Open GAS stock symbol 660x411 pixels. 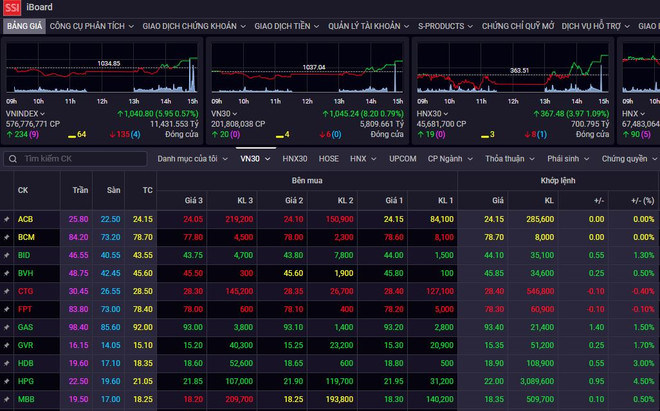[x=25, y=327]
